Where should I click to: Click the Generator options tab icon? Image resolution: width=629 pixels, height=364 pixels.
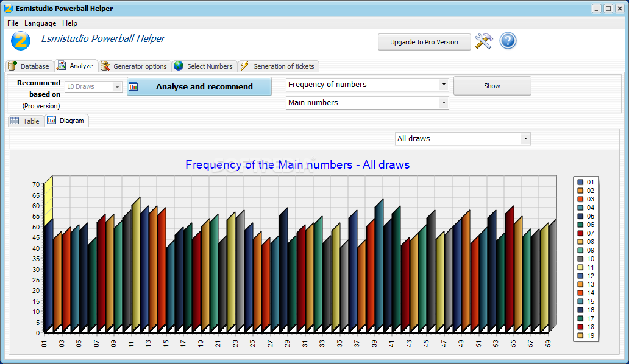click(x=105, y=66)
